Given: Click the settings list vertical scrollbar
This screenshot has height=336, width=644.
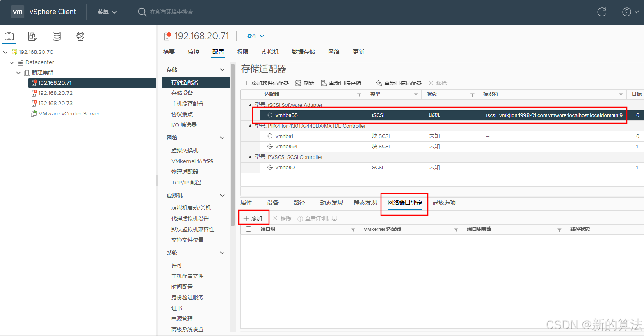Looking at the screenshot, I should [233, 145].
